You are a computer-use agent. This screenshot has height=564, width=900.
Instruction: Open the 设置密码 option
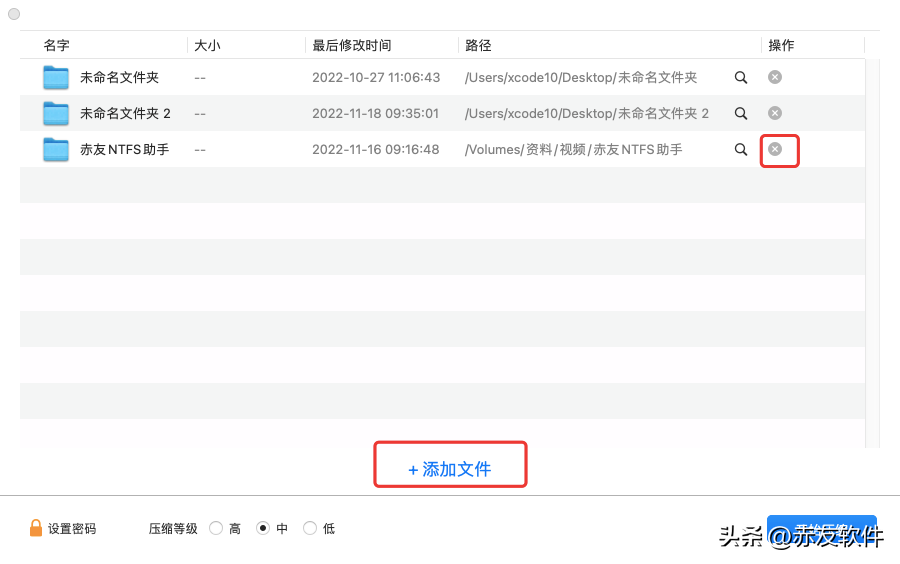(x=72, y=528)
